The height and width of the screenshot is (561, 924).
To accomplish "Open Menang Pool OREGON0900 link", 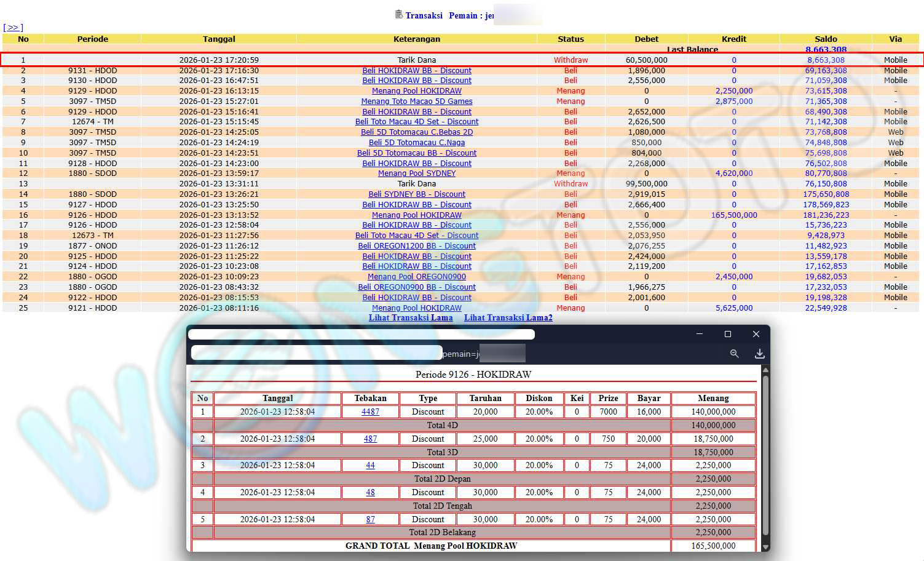I will 417,277.
